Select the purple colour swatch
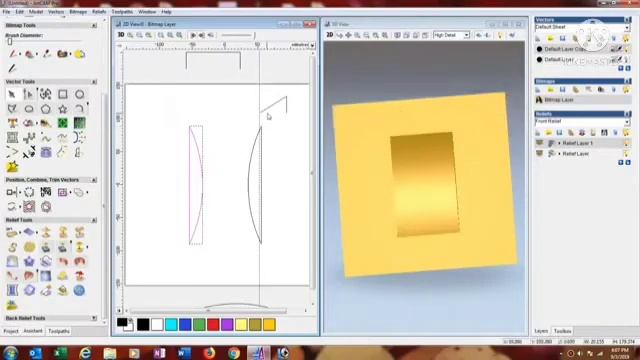640x360 pixels. (x=227, y=324)
